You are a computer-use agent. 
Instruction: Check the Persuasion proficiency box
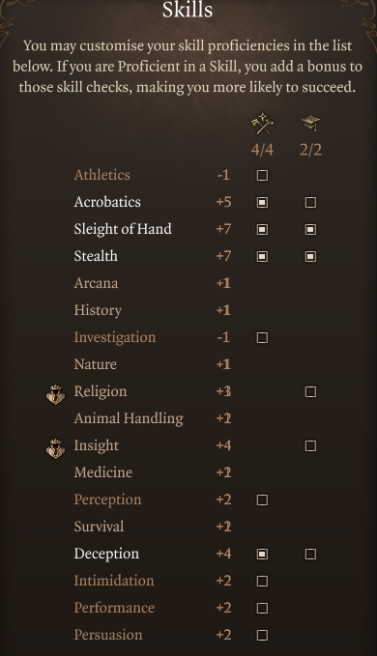(x=262, y=635)
